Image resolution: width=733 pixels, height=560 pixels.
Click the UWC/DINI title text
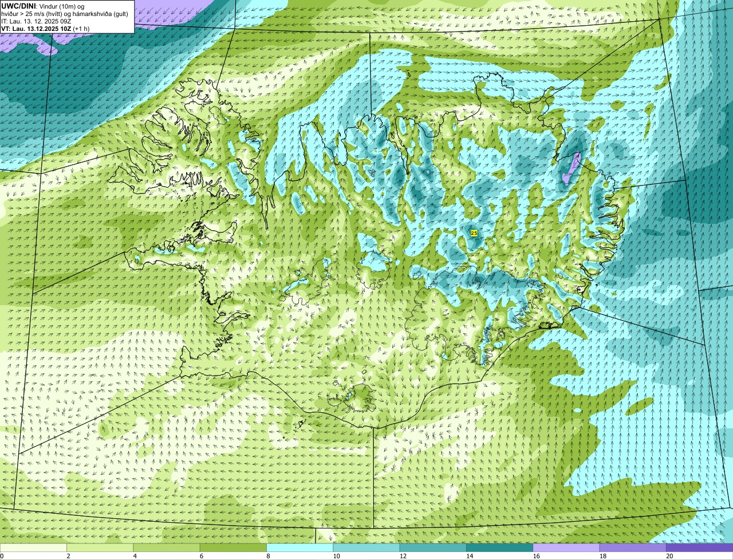pyautogui.click(x=19, y=6)
